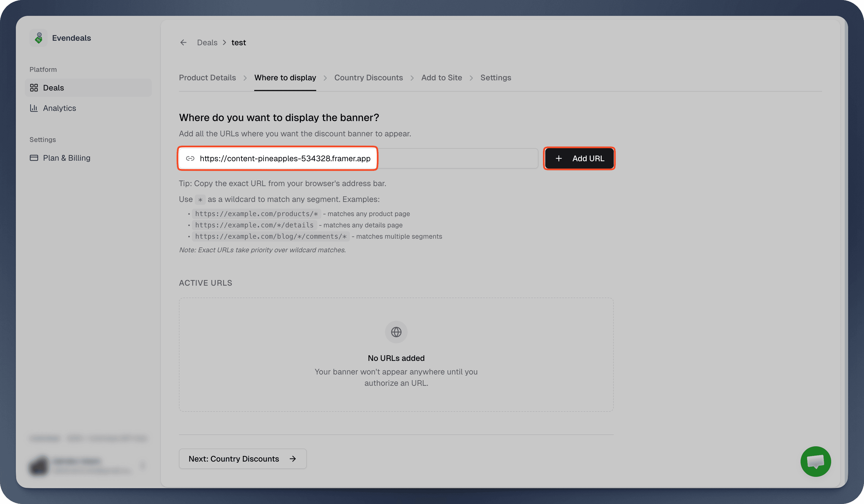Open the Settings step tab

(496, 77)
